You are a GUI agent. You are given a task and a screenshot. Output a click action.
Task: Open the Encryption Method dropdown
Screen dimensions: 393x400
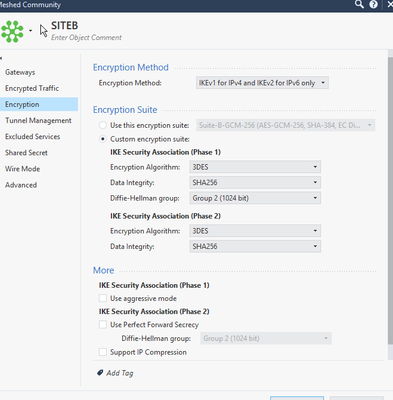click(x=262, y=83)
